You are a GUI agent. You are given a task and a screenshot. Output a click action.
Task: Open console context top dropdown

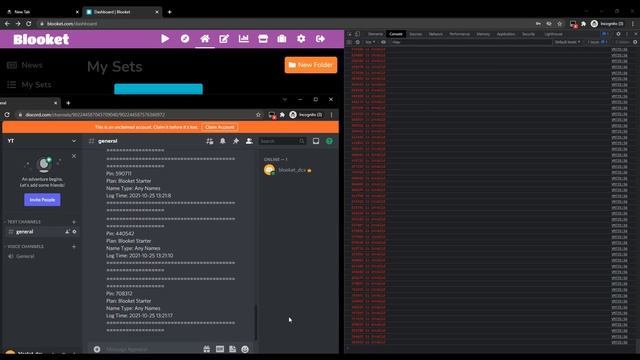[370, 42]
